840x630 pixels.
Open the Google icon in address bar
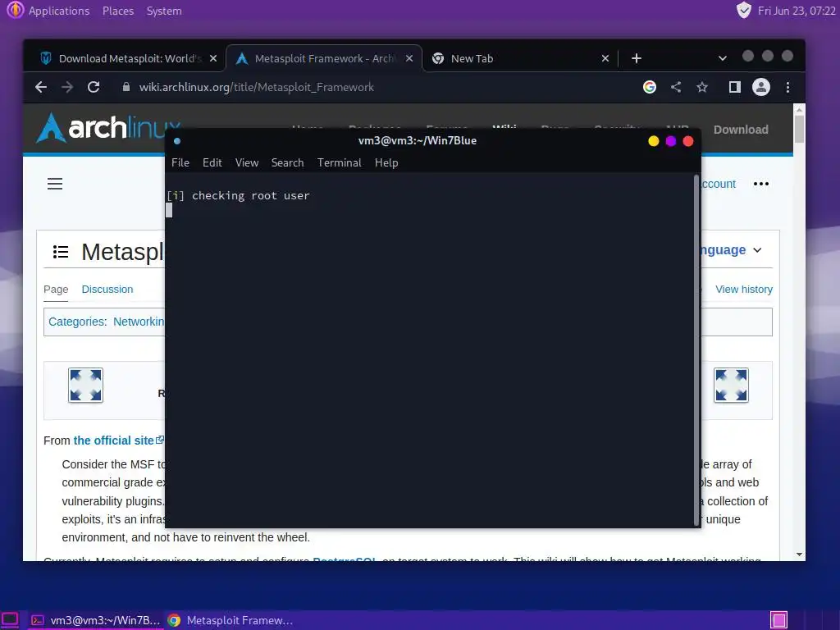(650, 87)
